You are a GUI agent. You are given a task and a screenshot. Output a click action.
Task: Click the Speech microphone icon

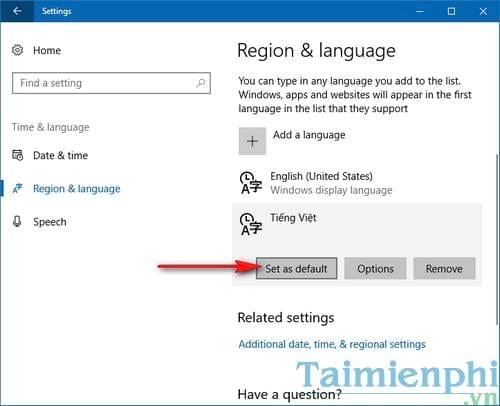17,222
